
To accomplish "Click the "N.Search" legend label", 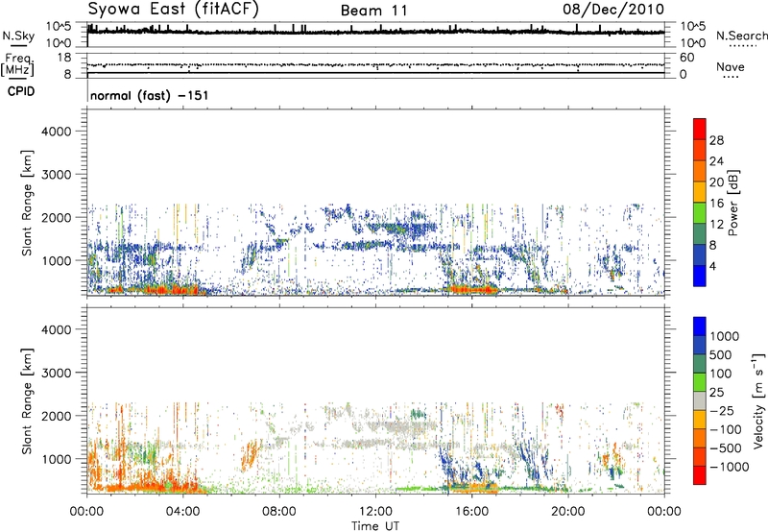I will coord(741,36).
